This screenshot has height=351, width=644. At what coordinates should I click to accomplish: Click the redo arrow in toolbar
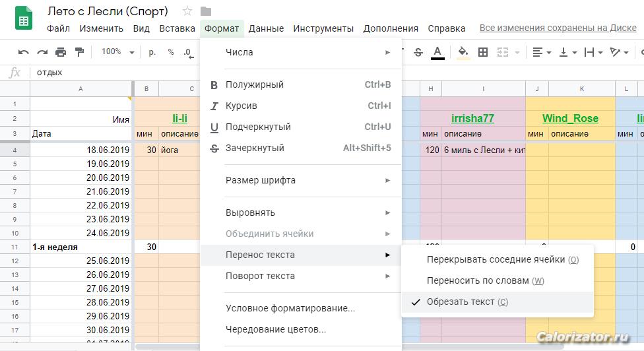tap(42, 52)
